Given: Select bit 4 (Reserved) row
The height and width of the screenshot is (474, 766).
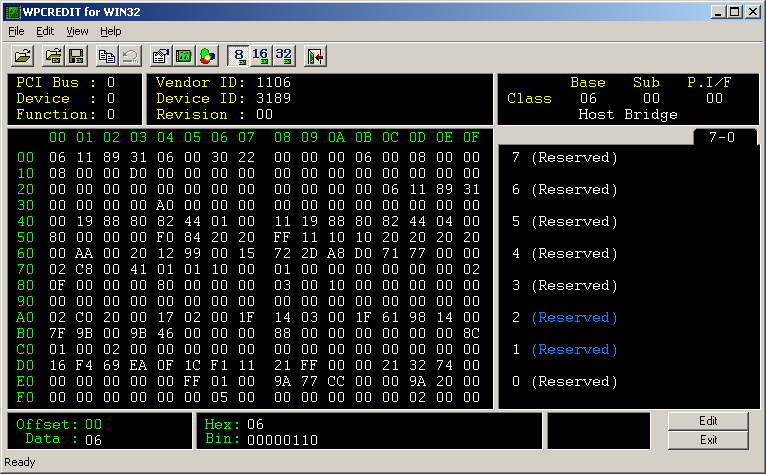Looking at the screenshot, I should tap(565, 253).
